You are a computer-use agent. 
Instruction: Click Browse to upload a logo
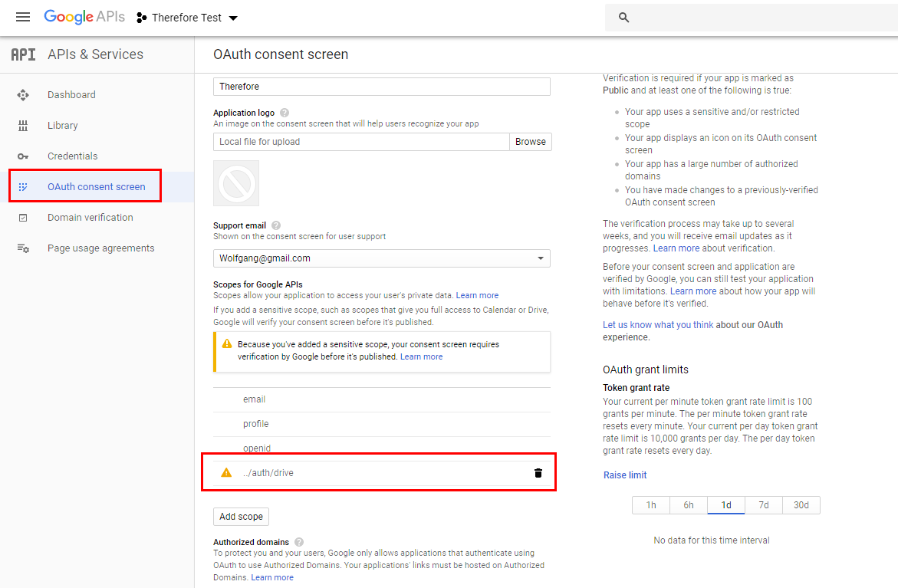click(530, 142)
